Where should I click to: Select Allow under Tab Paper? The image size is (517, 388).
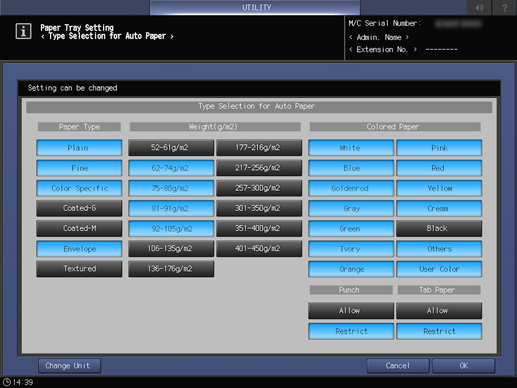point(439,311)
